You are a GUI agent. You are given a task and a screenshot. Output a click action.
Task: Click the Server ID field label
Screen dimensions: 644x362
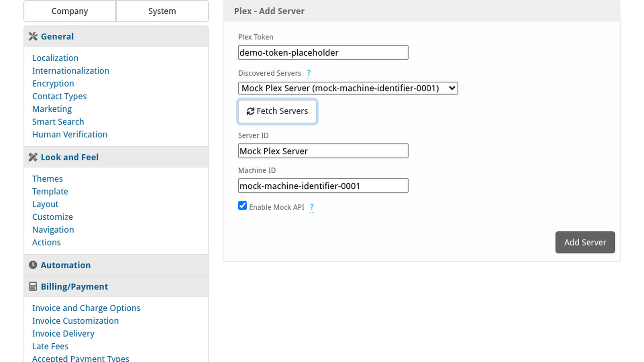(x=253, y=136)
